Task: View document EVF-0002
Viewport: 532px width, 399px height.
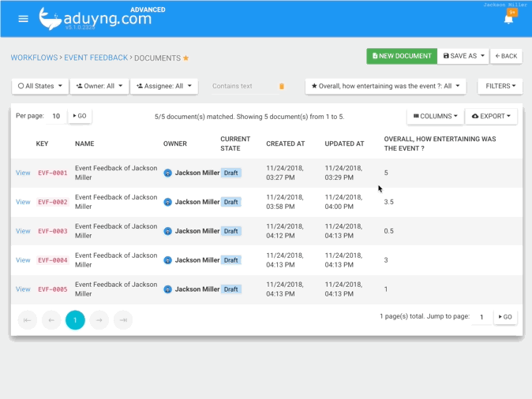Action: (23, 202)
